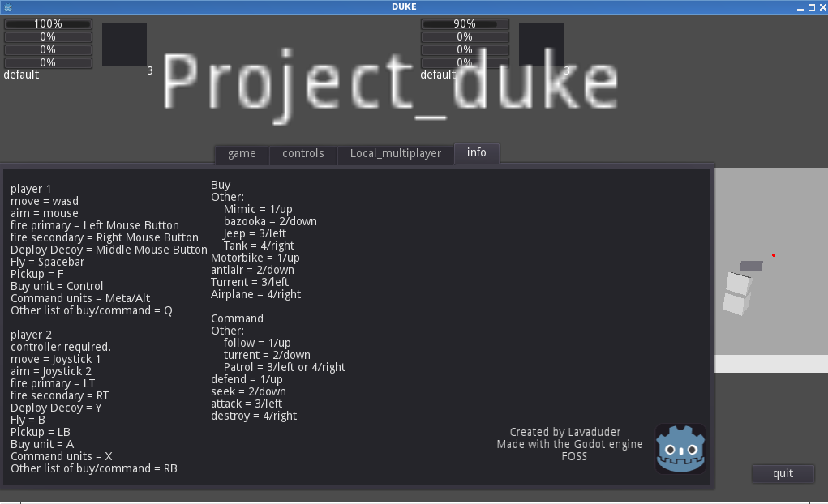Image resolution: width=828 pixels, height=504 pixels.
Task: Click the ammo count 3 beside player 1
Action: tap(149, 70)
